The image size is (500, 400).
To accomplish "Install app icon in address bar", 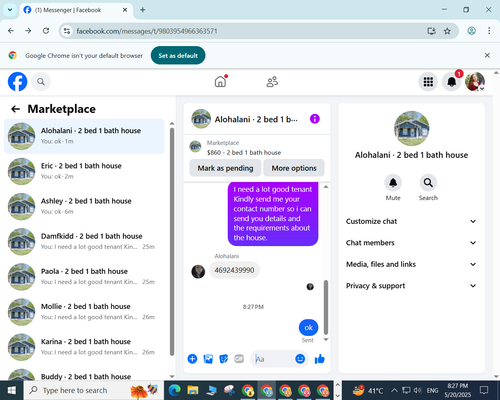I will (x=431, y=31).
